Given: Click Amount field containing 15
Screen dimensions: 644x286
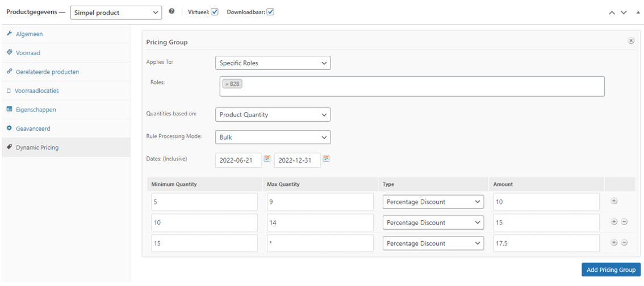Looking at the screenshot, I should 547,222.
